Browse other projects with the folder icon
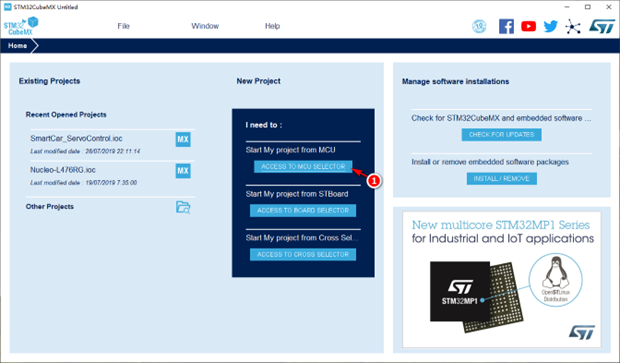Viewport: 620px width, 363px height. click(x=183, y=207)
